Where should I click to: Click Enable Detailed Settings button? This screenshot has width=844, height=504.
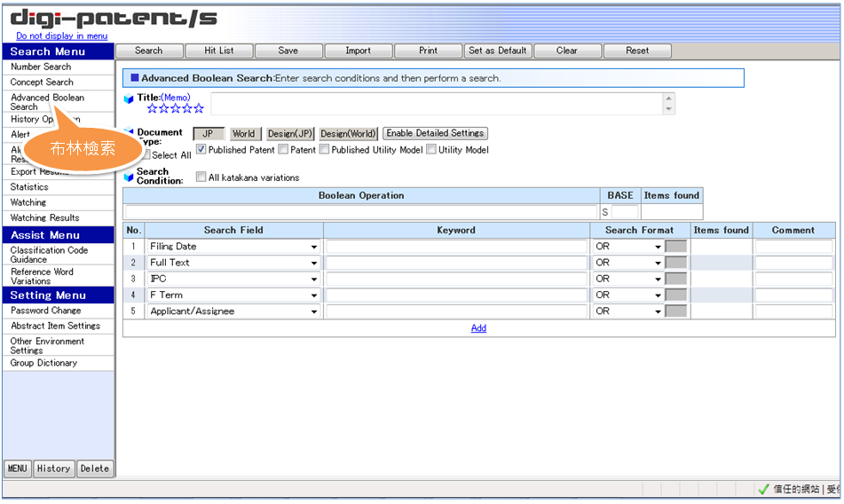point(435,133)
